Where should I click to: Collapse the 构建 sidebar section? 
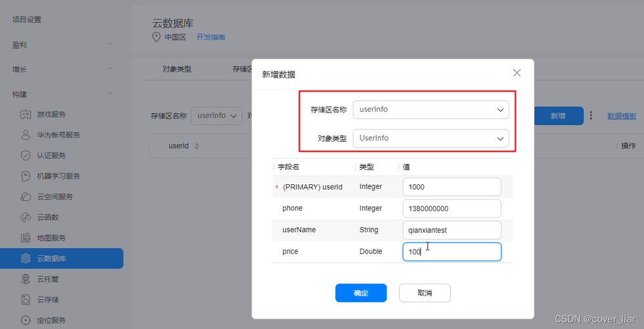[110, 93]
